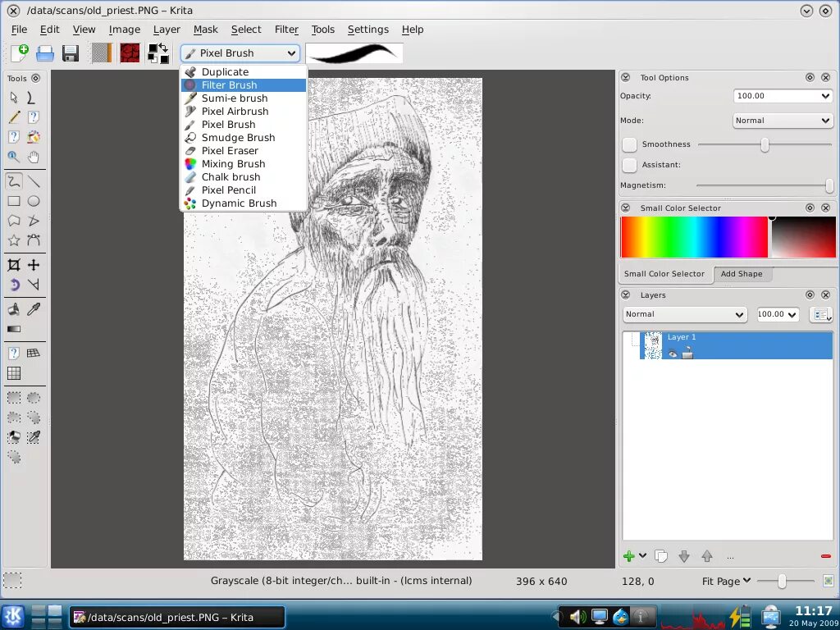Toggle the Smoothness checkbox
Image resolution: width=840 pixels, height=630 pixels.
(628, 144)
